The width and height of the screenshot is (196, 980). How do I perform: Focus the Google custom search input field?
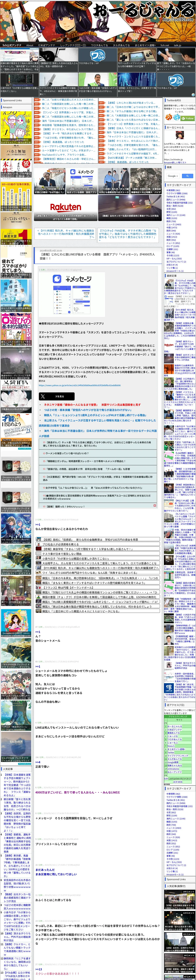point(173,176)
